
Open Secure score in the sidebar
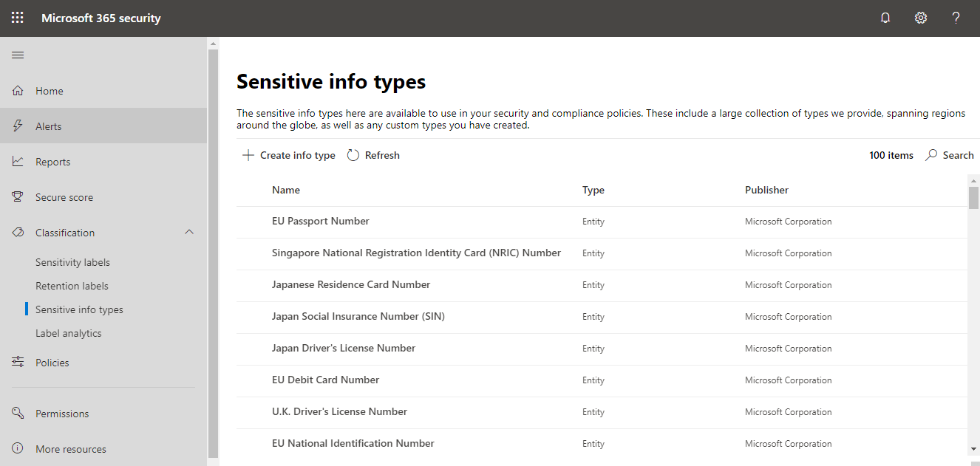click(103, 197)
